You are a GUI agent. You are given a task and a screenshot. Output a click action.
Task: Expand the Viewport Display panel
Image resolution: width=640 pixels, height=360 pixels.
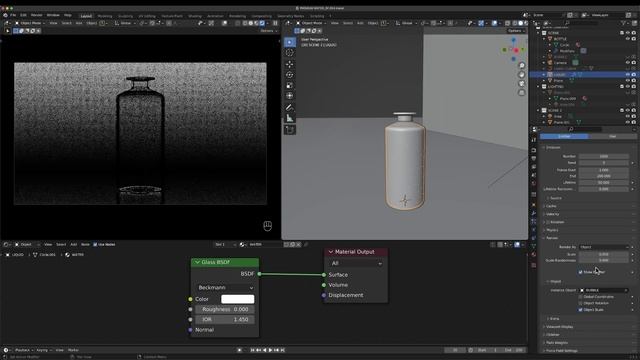(559, 327)
